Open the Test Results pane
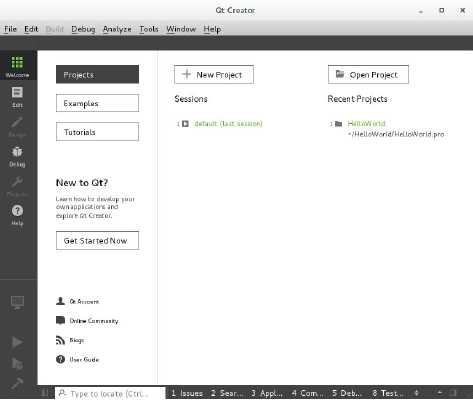This screenshot has height=400, width=473. [x=388, y=393]
